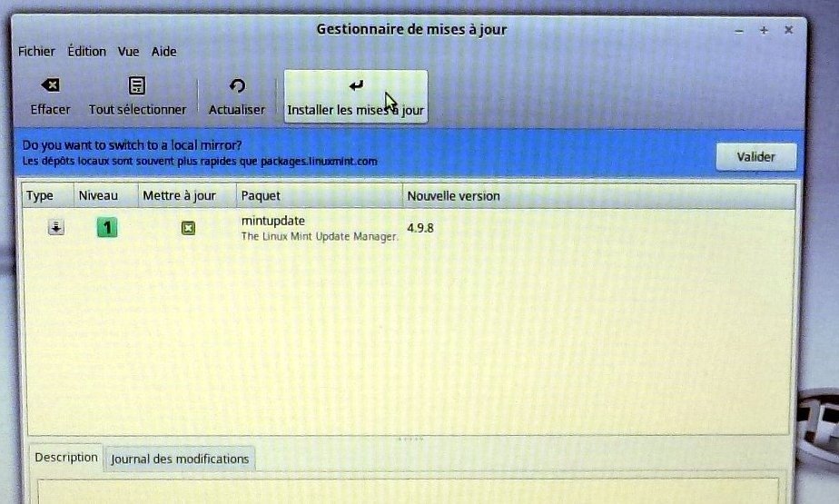Click the Tout sélectionner toolbar icon
This screenshot has width=839, height=504.
click(x=137, y=86)
